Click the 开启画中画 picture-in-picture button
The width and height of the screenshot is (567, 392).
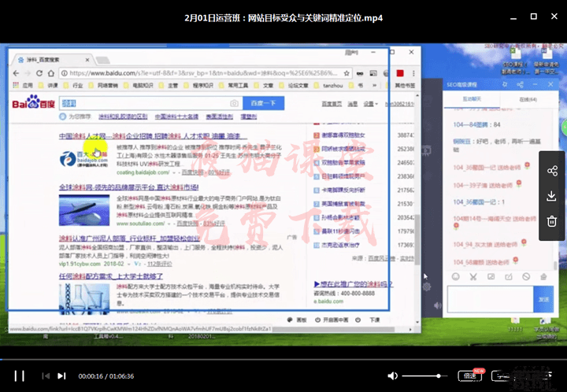pyautogui.click(x=332, y=320)
